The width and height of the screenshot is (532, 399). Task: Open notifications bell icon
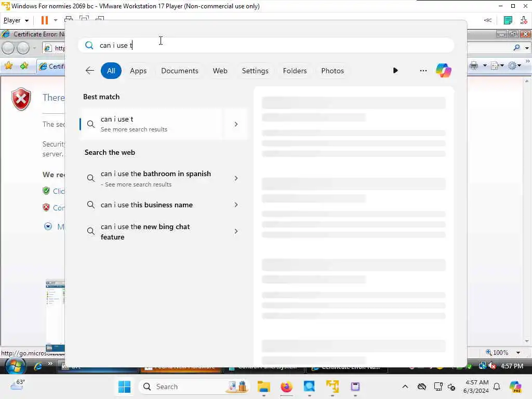point(497,387)
